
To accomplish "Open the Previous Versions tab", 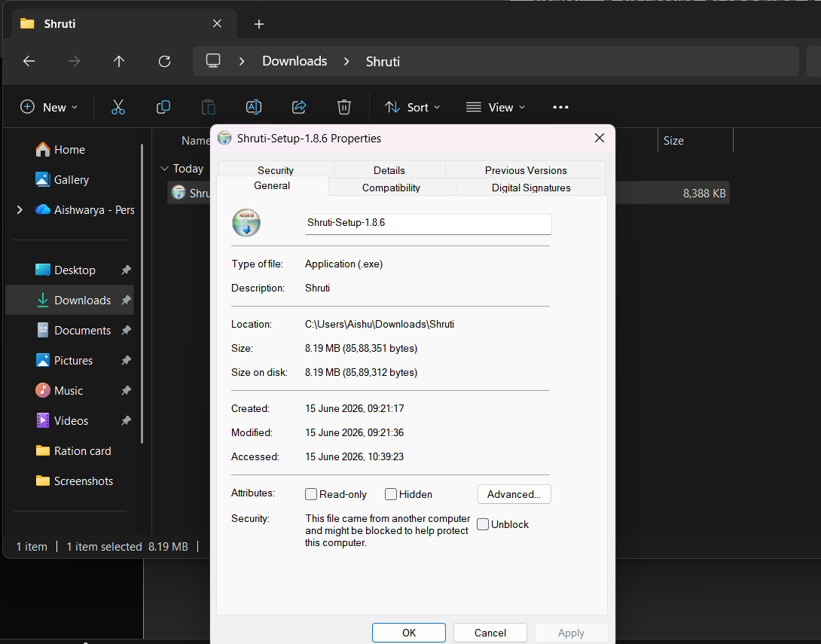I will click(526, 170).
